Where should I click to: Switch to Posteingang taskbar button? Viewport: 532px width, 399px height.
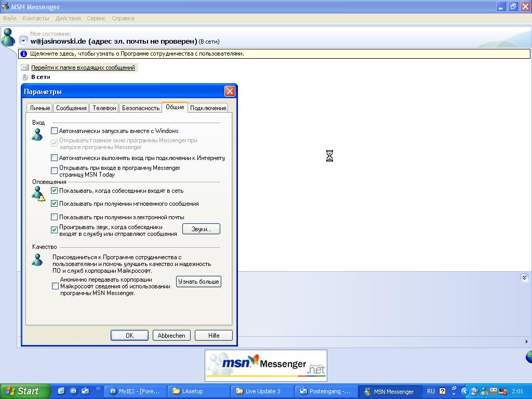point(326,391)
